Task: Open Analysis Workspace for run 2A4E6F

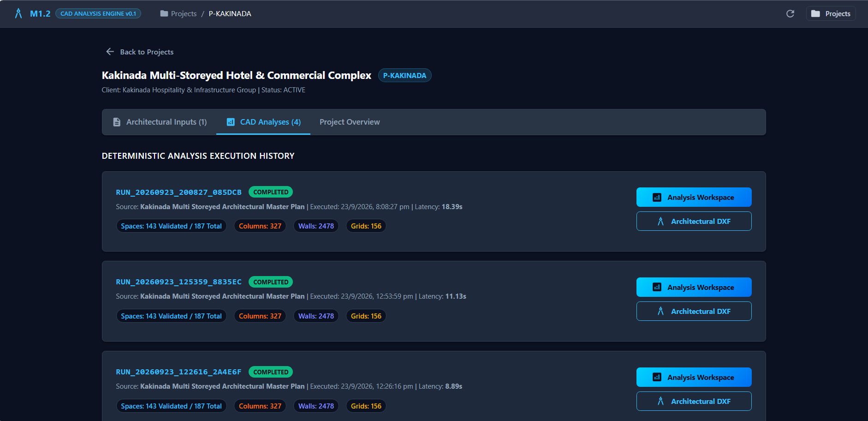Action: (694, 377)
